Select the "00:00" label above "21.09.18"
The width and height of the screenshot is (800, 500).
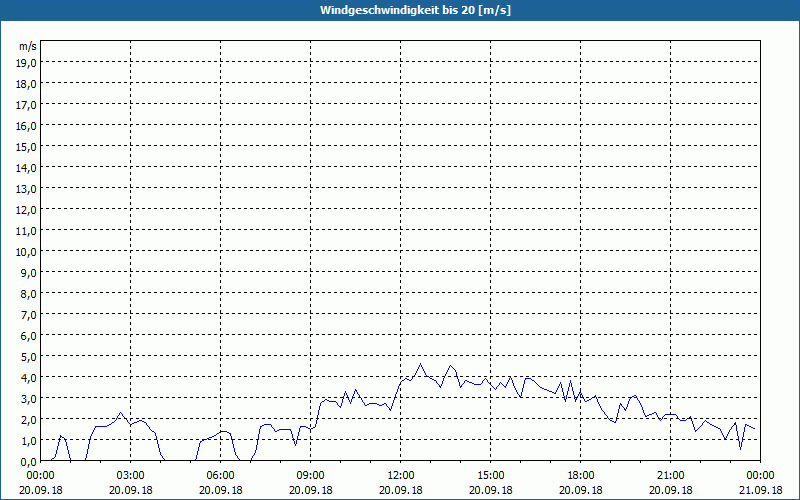pos(760,476)
